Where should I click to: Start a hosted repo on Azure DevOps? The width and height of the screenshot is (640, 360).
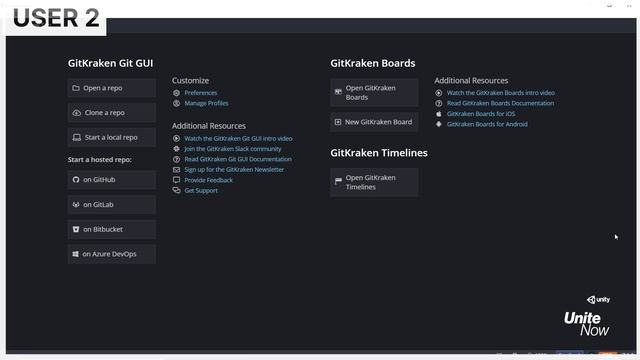point(111,254)
